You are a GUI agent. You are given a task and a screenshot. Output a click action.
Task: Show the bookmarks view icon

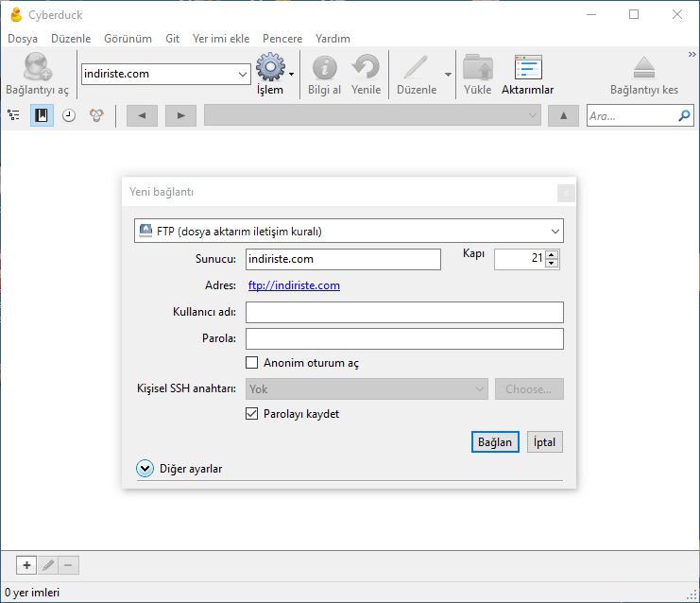click(42, 115)
